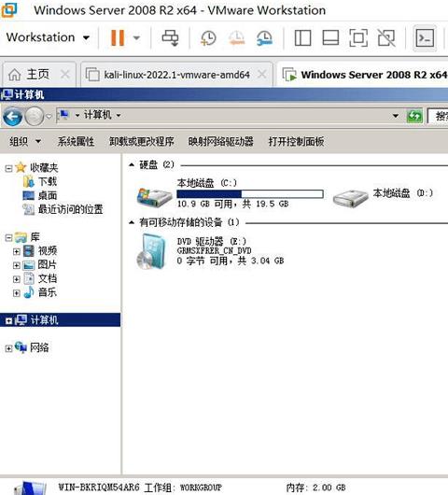This screenshot has width=448, height=495.
Task: Toggle the sidebar library view icon
Action: point(302,38)
